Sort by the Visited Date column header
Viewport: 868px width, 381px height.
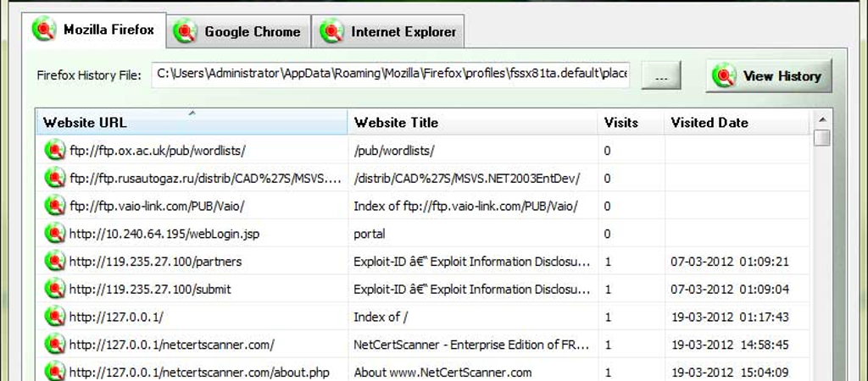tap(737, 122)
